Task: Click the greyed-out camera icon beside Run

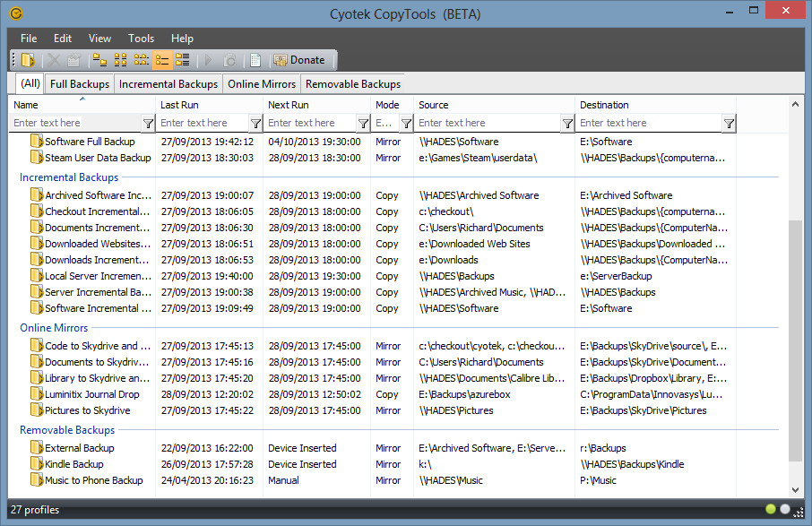Action: (x=229, y=60)
